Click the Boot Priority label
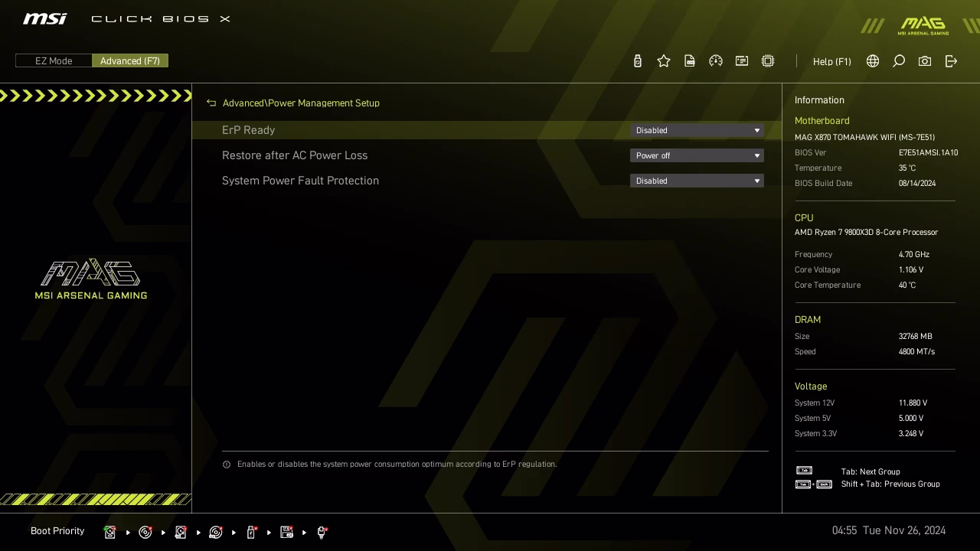980x551 pixels. (x=57, y=531)
